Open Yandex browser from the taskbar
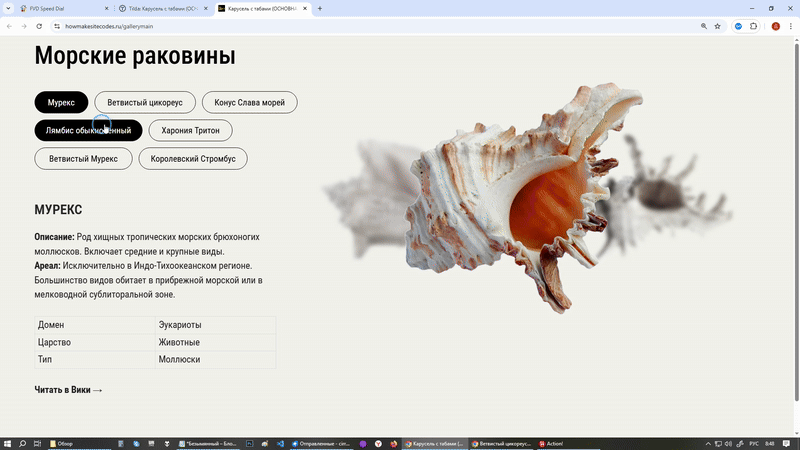The height and width of the screenshot is (450, 800). [378, 444]
